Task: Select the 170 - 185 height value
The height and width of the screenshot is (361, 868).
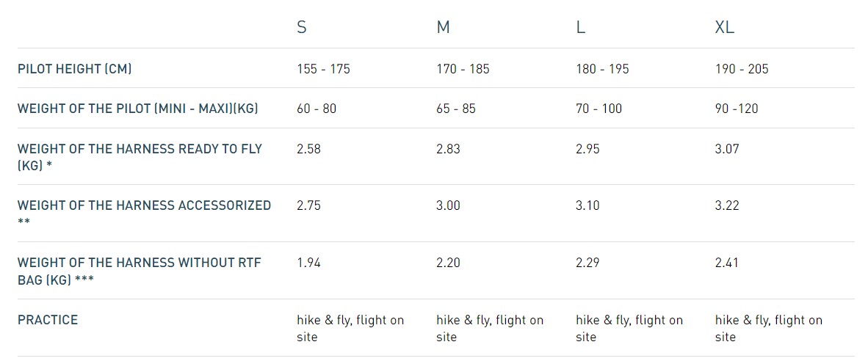Action: pos(463,69)
